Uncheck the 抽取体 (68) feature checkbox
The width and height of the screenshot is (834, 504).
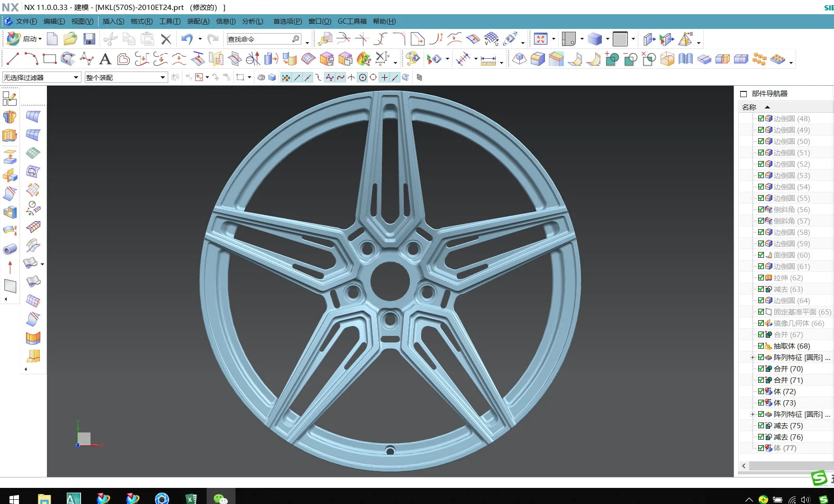tap(761, 346)
